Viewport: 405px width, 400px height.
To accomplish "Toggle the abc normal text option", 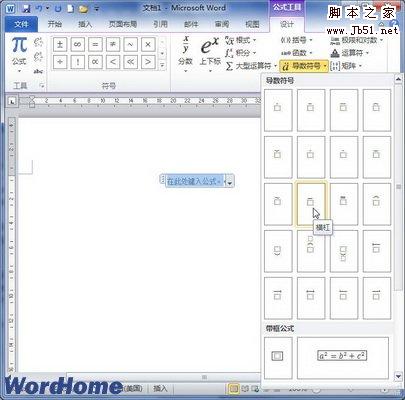I will [38, 71].
